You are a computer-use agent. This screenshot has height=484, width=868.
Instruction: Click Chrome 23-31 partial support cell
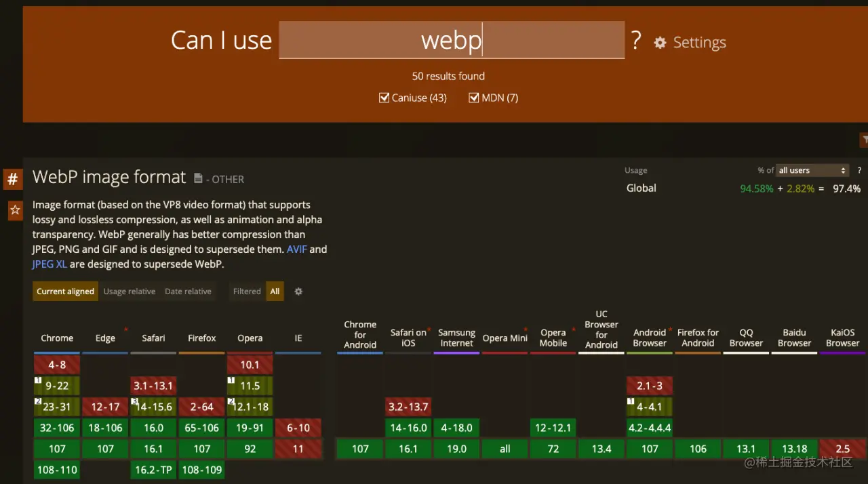(57, 407)
